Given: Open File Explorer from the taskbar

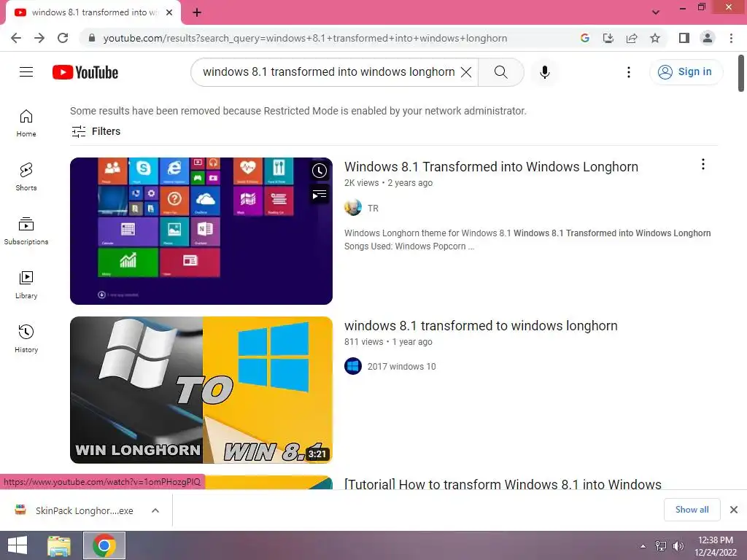Looking at the screenshot, I should coord(59,545).
